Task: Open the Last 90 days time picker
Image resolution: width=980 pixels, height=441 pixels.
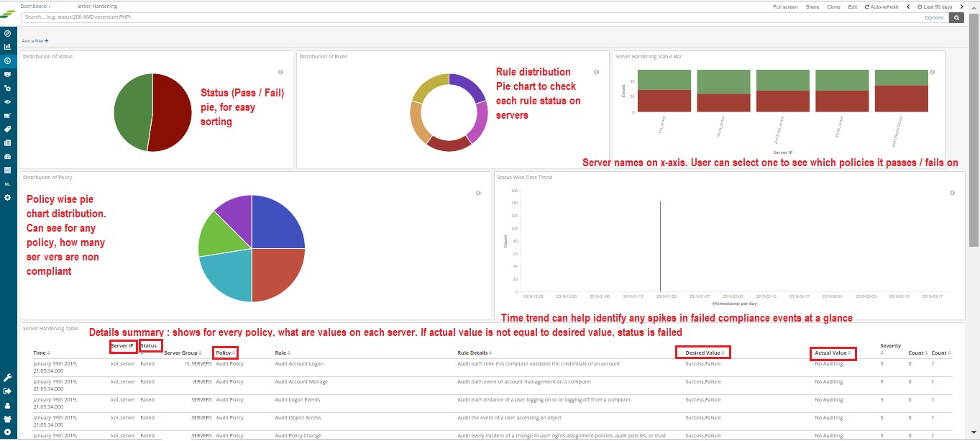Action: (938, 6)
